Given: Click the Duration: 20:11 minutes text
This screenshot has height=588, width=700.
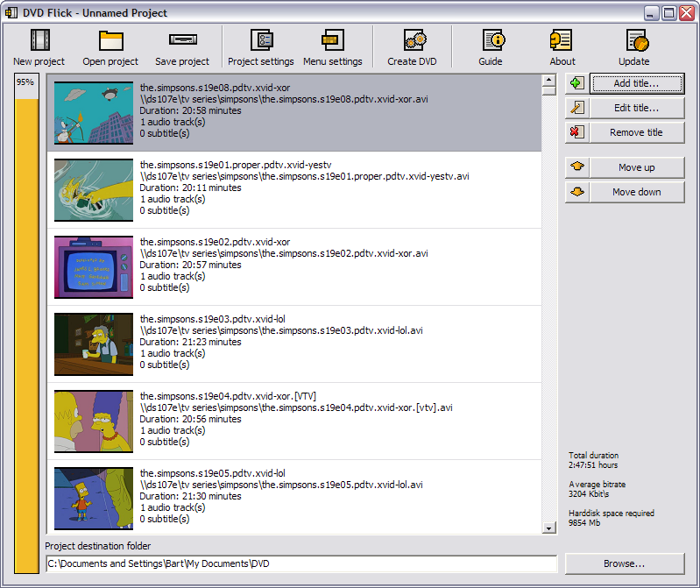Looking at the screenshot, I should 190,188.
